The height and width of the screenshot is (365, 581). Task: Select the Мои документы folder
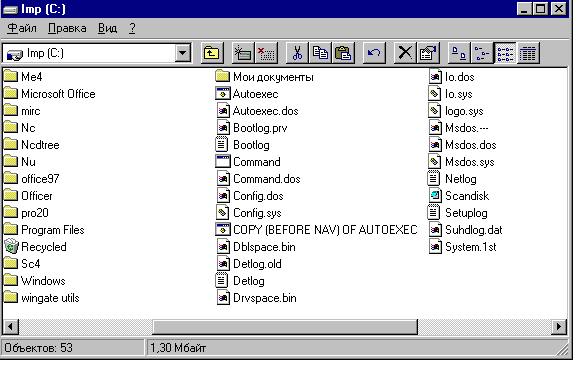click(265, 77)
